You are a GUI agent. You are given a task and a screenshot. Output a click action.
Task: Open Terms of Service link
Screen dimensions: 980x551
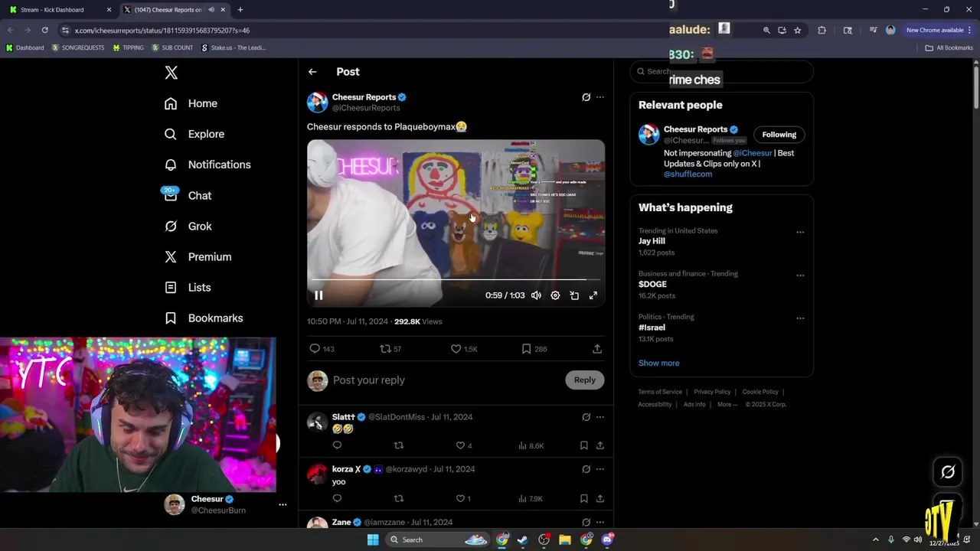click(660, 392)
